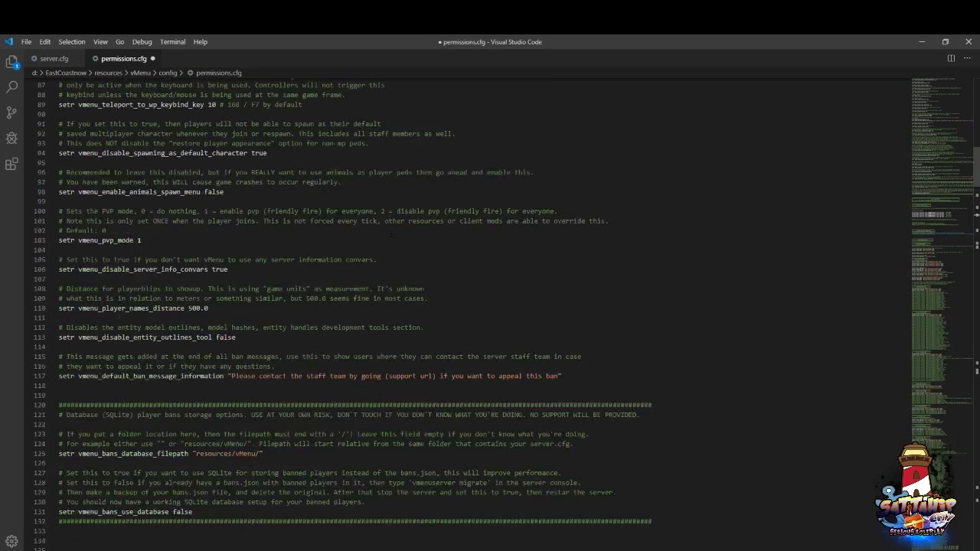Click the vmenu_default_ban_message_information setting
Image resolution: width=980 pixels, height=551 pixels.
point(151,377)
